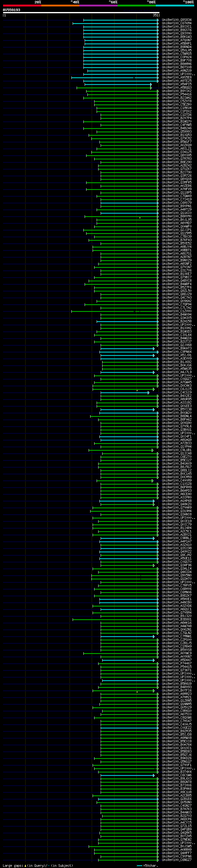Click the cyan alignment bar for UniRef100_B9KAT3
The image size is (197, 868).
[x=128, y=349]
